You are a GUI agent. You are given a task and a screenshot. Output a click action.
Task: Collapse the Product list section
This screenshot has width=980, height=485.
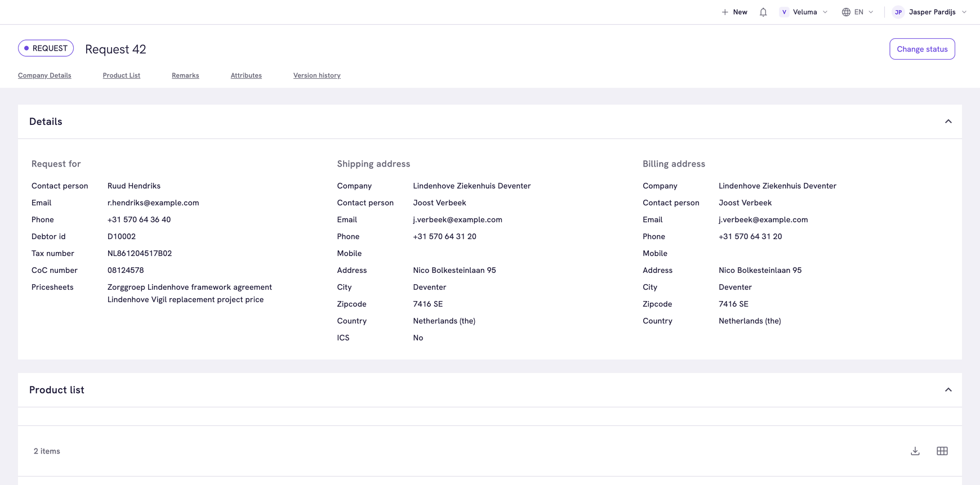948,390
